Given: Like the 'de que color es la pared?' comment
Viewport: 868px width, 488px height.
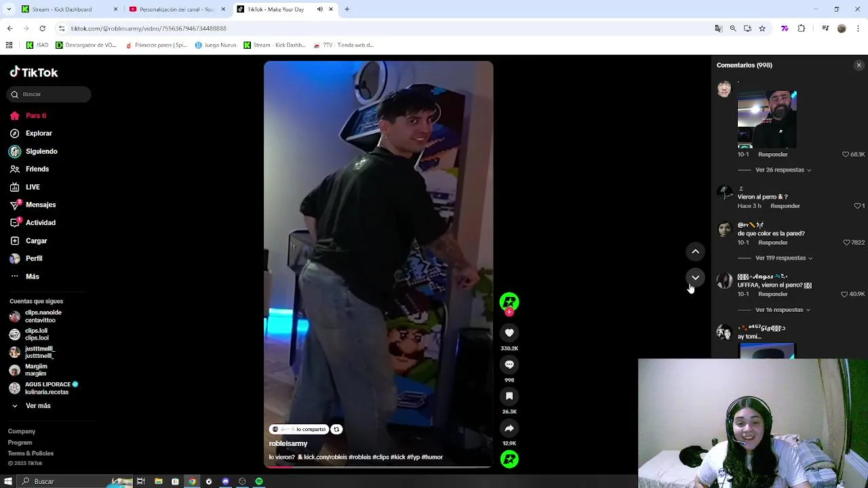Looking at the screenshot, I should pyautogui.click(x=846, y=243).
